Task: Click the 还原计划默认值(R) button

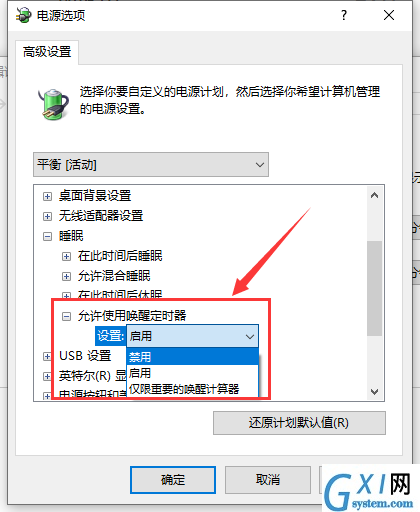Action: point(299,423)
